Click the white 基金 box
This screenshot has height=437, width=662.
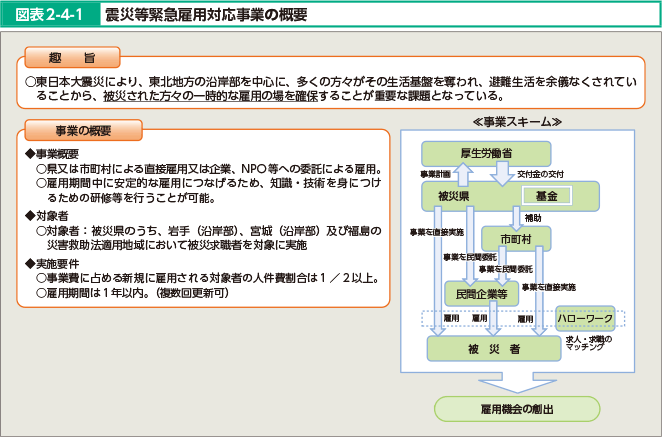tap(546, 196)
